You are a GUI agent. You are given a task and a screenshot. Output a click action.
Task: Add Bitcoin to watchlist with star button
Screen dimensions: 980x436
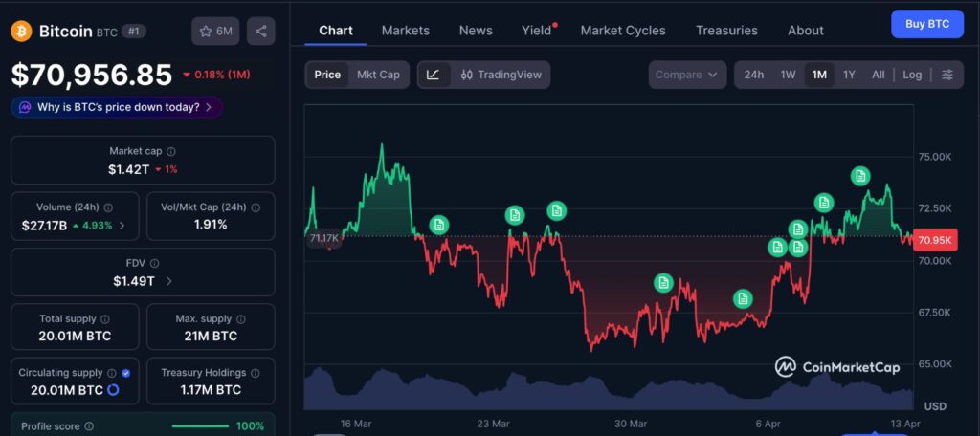point(215,31)
